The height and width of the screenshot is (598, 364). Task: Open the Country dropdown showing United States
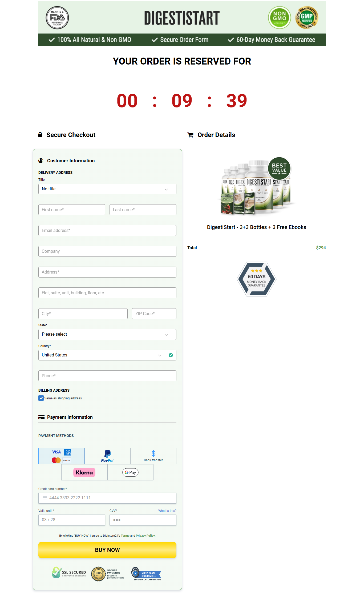(107, 355)
